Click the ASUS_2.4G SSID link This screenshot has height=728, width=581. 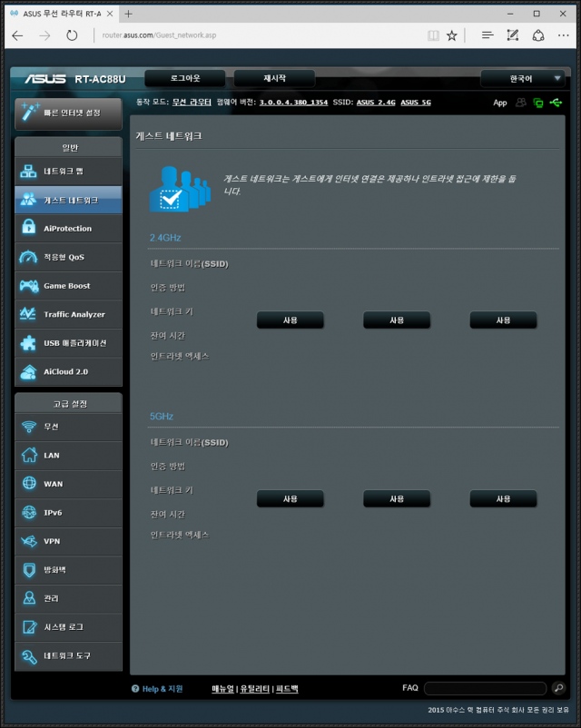(x=376, y=103)
